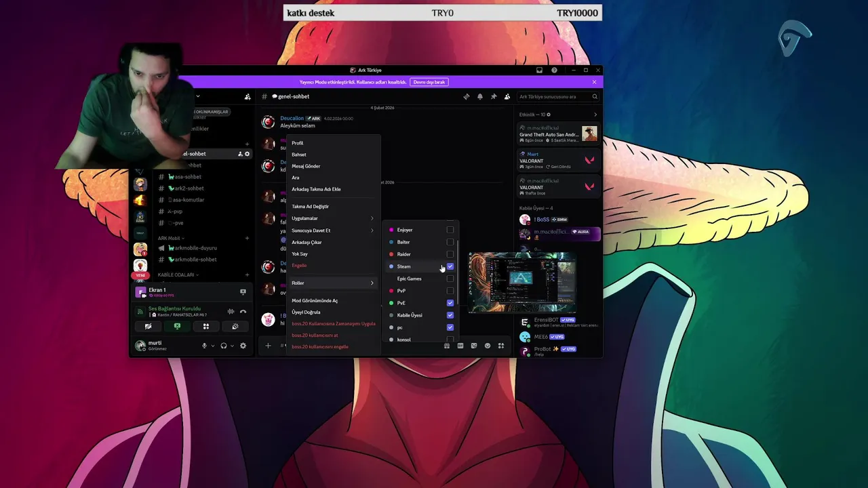Check the Epic Games role checkbox
Image resolution: width=868 pixels, height=488 pixels.
pyautogui.click(x=450, y=279)
